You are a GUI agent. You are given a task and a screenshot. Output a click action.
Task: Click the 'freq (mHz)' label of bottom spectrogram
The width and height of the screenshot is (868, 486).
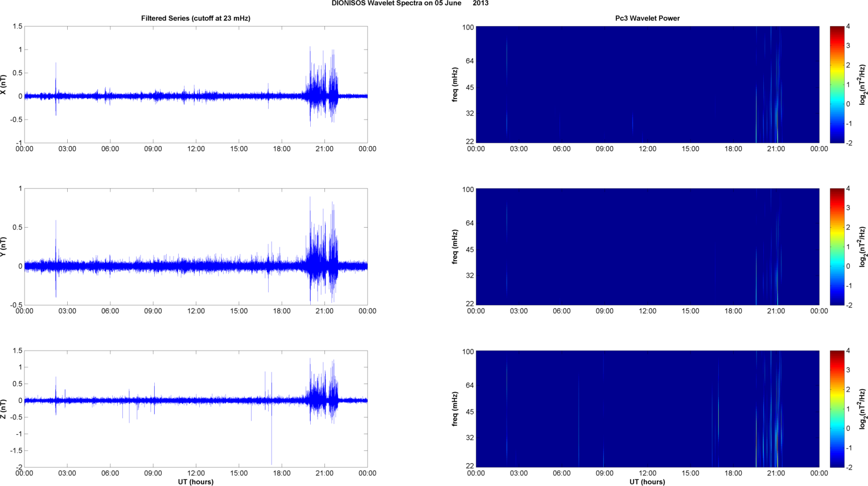click(455, 409)
